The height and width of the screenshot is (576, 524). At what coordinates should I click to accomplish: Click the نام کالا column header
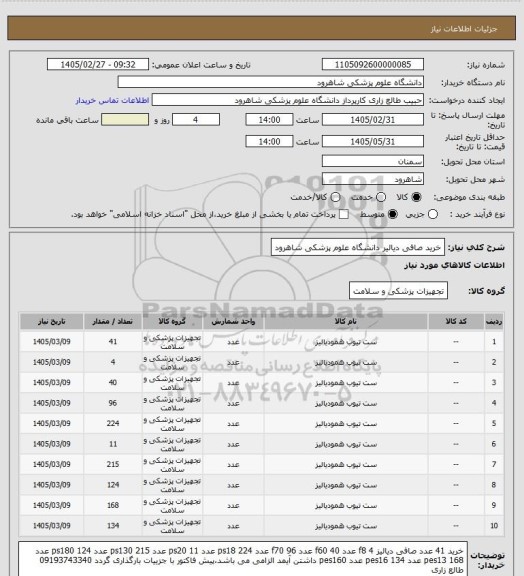(346, 321)
